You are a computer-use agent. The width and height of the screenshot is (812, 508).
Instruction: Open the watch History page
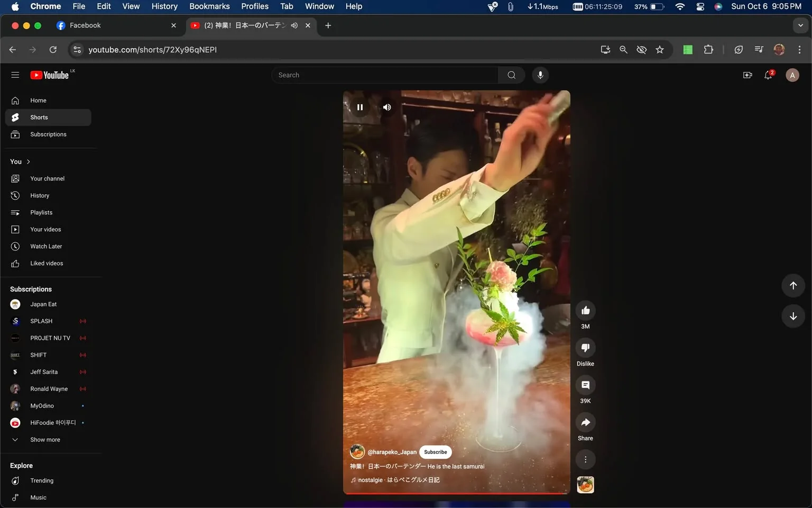(48, 196)
